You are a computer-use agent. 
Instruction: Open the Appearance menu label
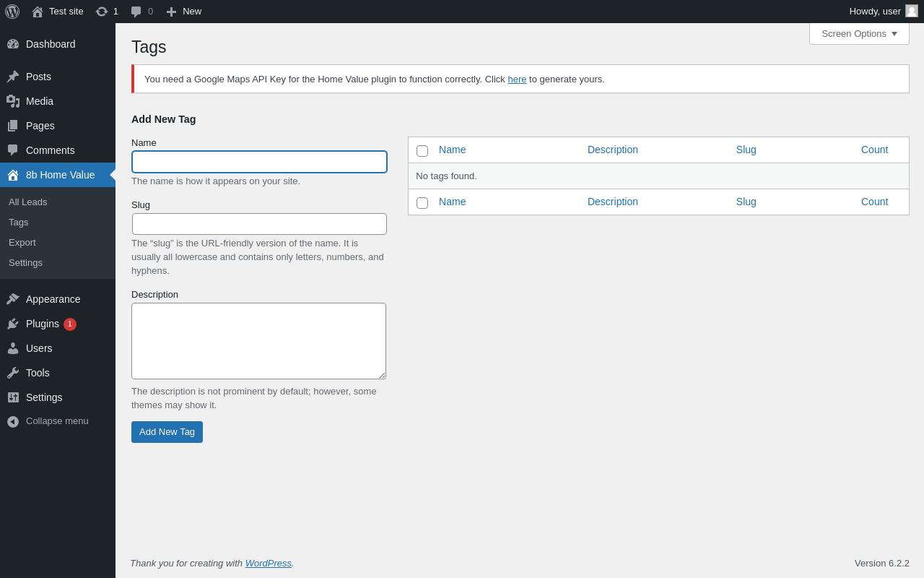[53, 299]
